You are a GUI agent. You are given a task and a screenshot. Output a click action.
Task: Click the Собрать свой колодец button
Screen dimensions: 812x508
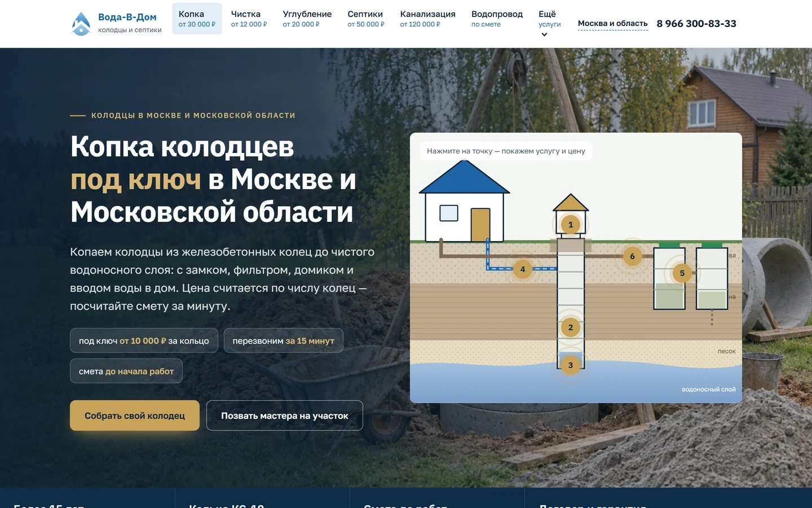pyautogui.click(x=135, y=415)
